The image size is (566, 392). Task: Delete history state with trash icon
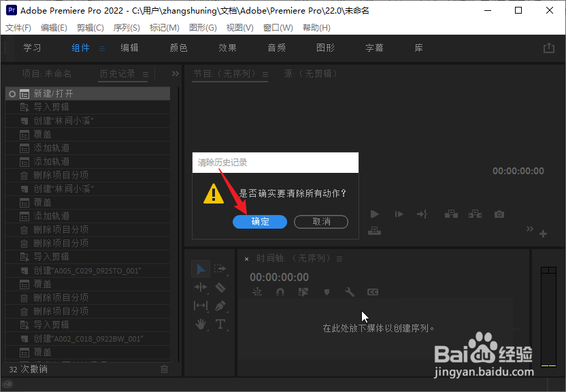point(164,369)
